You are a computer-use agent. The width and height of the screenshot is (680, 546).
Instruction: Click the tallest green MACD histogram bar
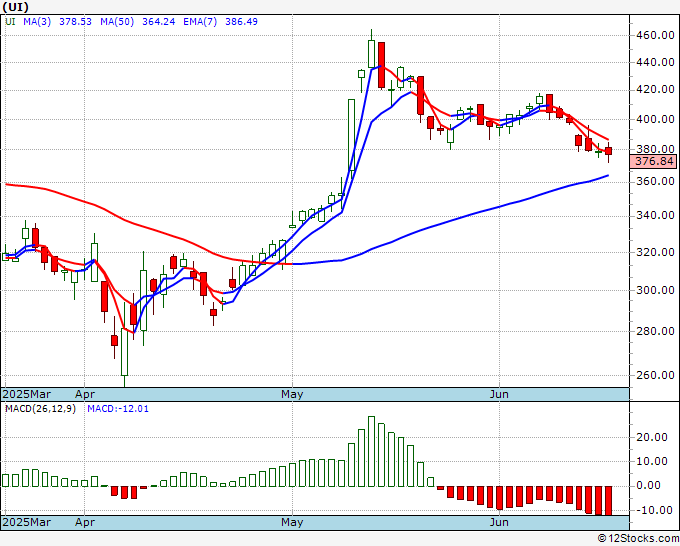pyautogui.click(x=371, y=451)
